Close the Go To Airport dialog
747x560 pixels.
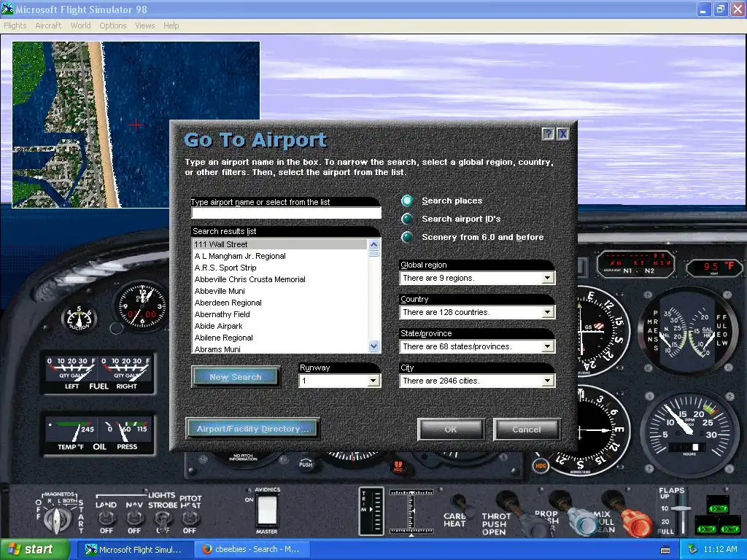tap(562, 134)
